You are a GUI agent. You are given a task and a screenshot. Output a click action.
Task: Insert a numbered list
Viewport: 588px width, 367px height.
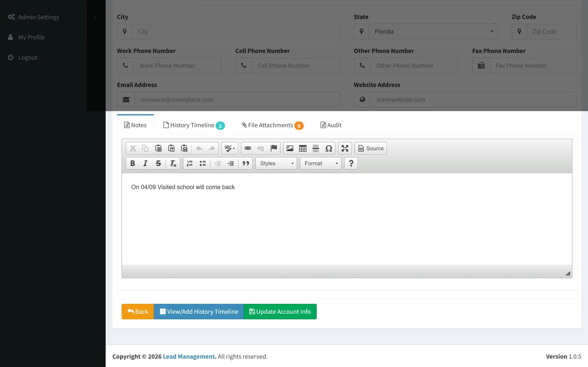pyautogui.click(x=190, y=163)
